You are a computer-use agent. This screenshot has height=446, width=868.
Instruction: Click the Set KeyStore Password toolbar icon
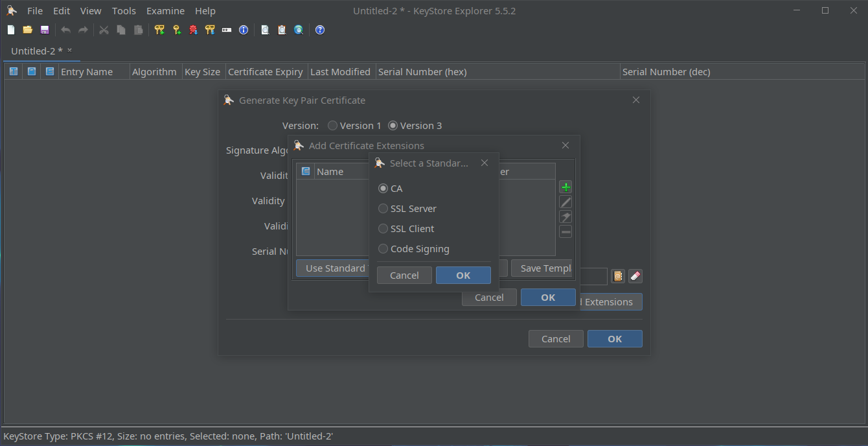click(x=227, y=30)
